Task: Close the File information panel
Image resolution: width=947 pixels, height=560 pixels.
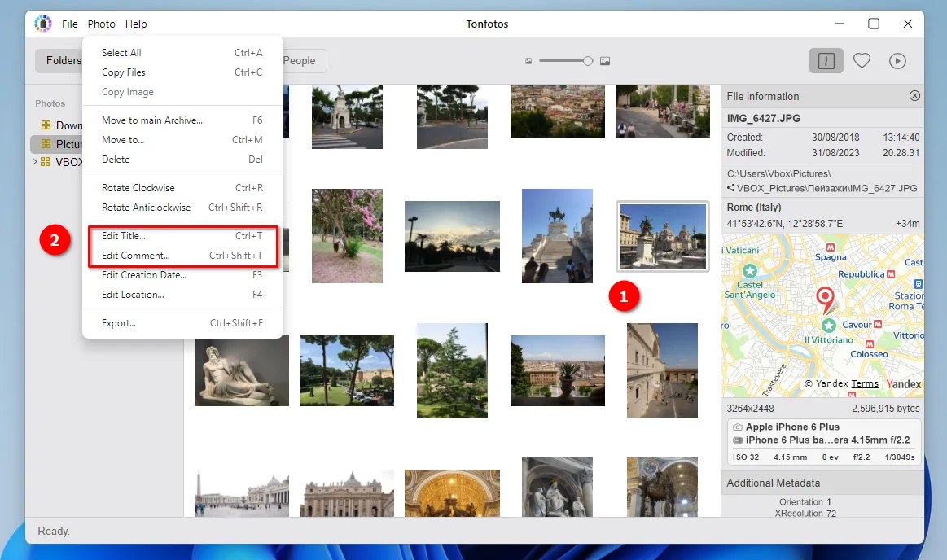Action: pos(914,96)
